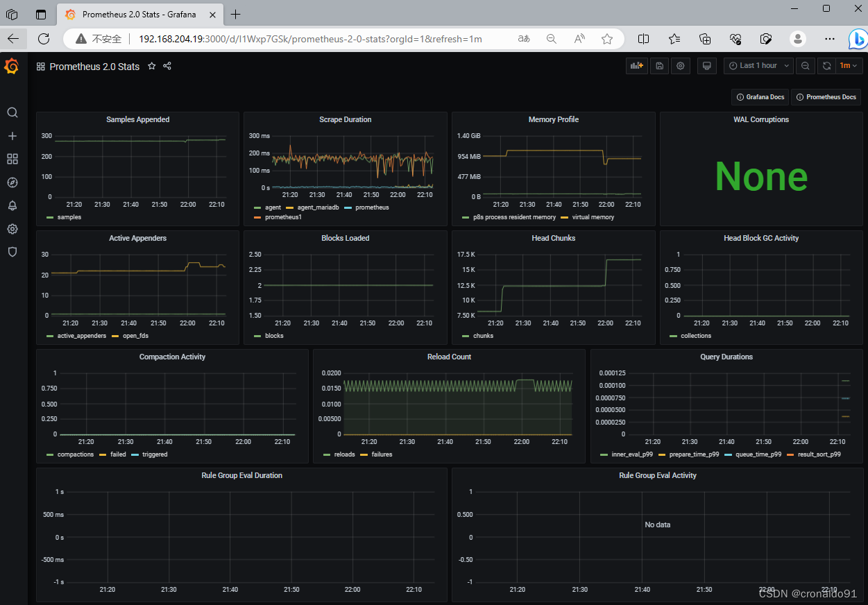
Task: Click the Add panel icon
Action: pos(636,66)
